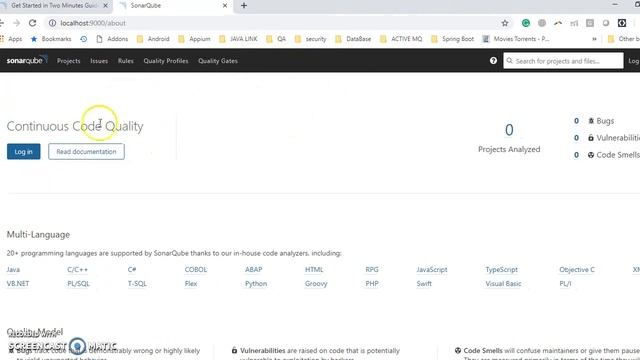
Task: Open the Addons bookmark page
Action: click(x=112, y=39)
